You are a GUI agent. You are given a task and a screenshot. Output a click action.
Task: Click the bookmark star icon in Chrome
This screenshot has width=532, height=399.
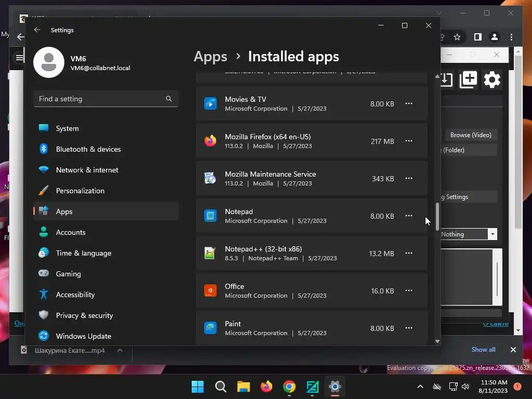[457, 37]
